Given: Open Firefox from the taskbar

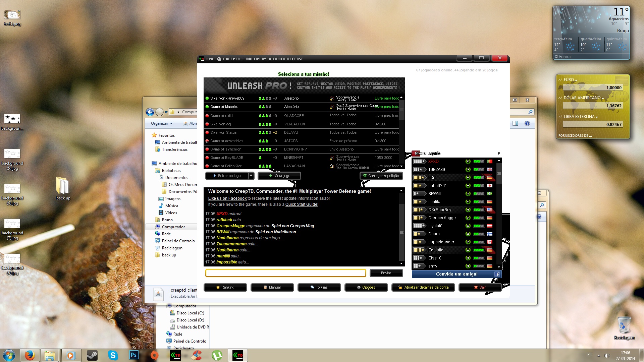Looking at the screenshot, I should click(30, 355).
